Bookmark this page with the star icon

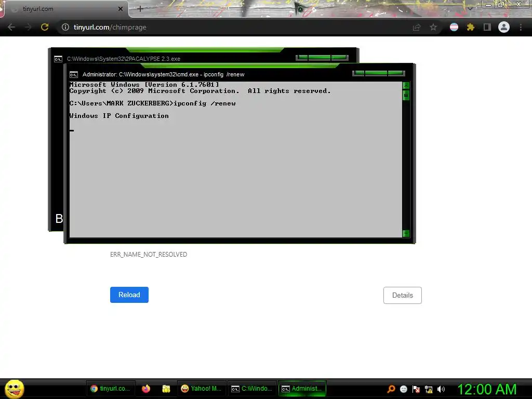(433, 27)
